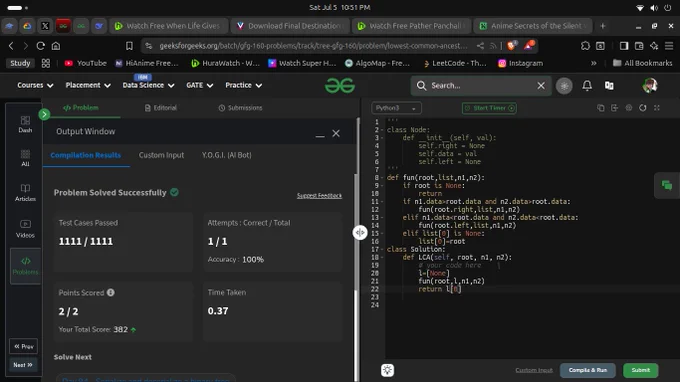Viewport: 680px width, 382px height.
Task: Expand the Data Science dropdown menu
Action: pos(148,85)
